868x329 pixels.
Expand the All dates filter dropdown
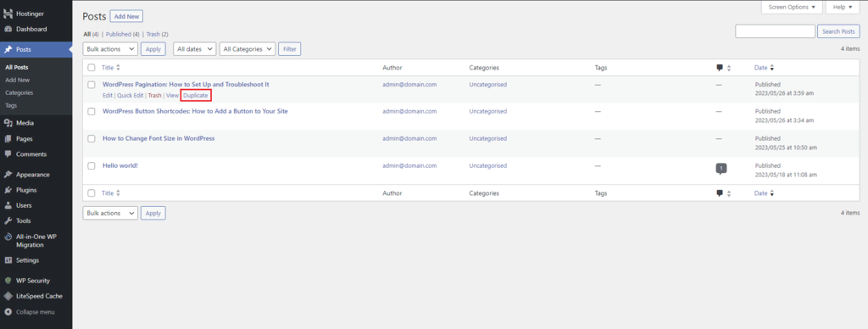pos(194,48)
